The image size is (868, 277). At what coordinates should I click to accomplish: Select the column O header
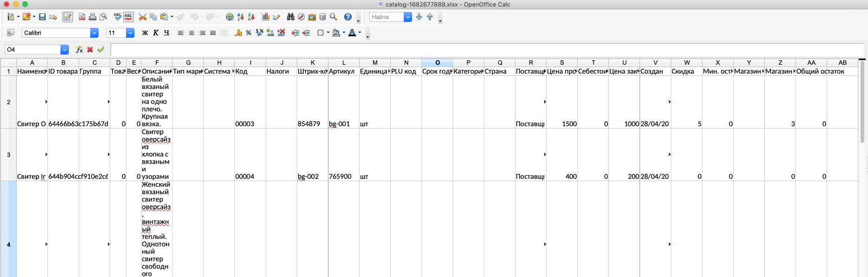[437, 62]
